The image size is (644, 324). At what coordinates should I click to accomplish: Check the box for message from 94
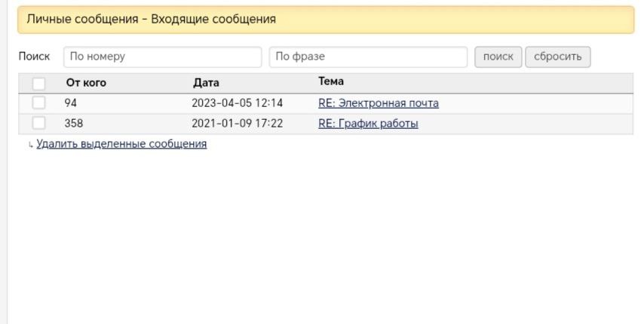coord(38,103)
